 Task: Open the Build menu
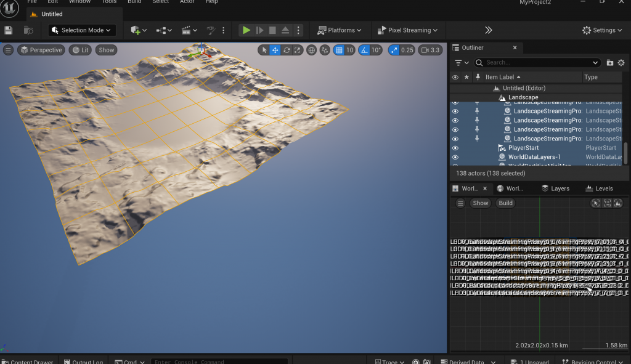(134, 2)
